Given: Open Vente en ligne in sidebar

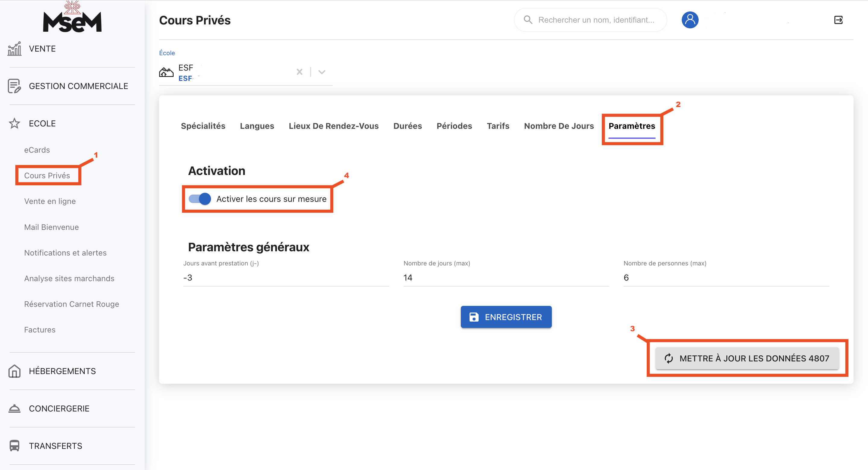Looking at the screenshot, I should [50, 201].
